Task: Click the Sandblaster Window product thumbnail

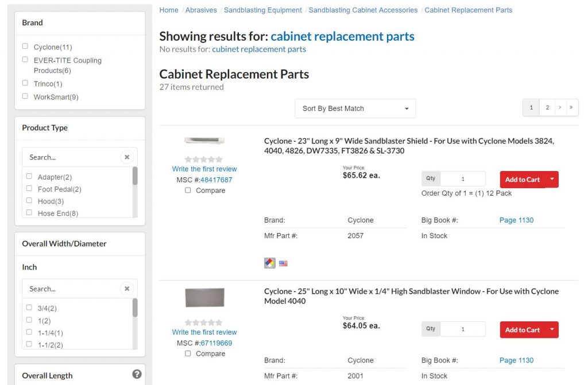Action: [205, 298]
